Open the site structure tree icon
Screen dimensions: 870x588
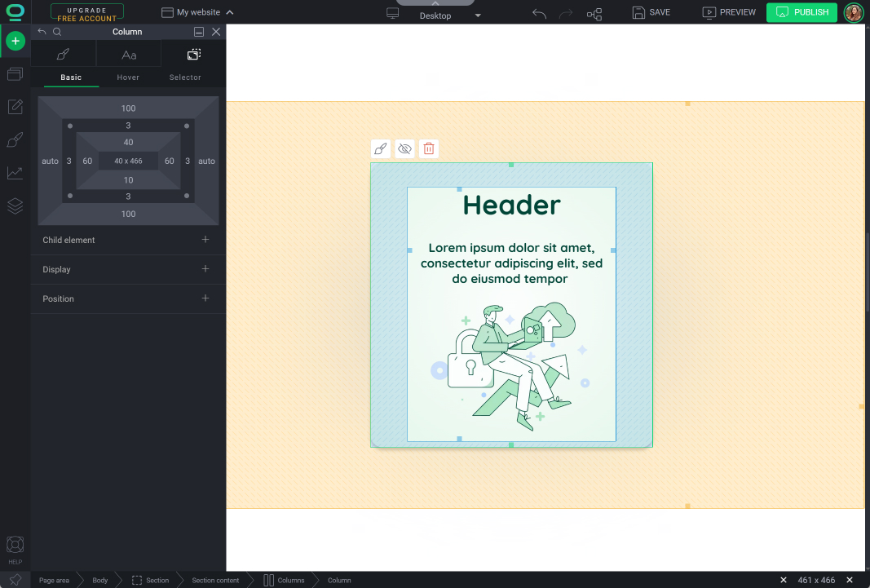tap(594, 14)
